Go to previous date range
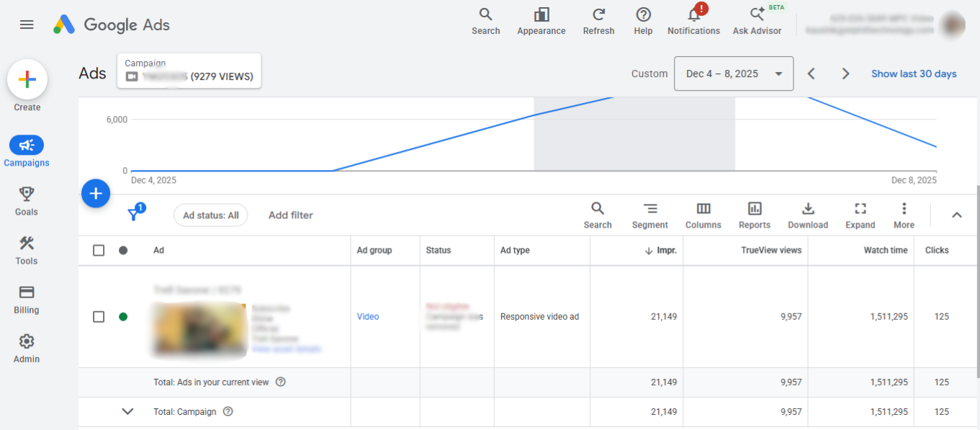Screen dimensions: 980x430 (812, 73)
